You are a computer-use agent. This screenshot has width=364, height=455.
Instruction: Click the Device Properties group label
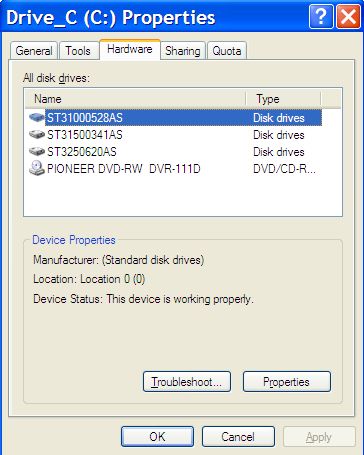(74, 240)
